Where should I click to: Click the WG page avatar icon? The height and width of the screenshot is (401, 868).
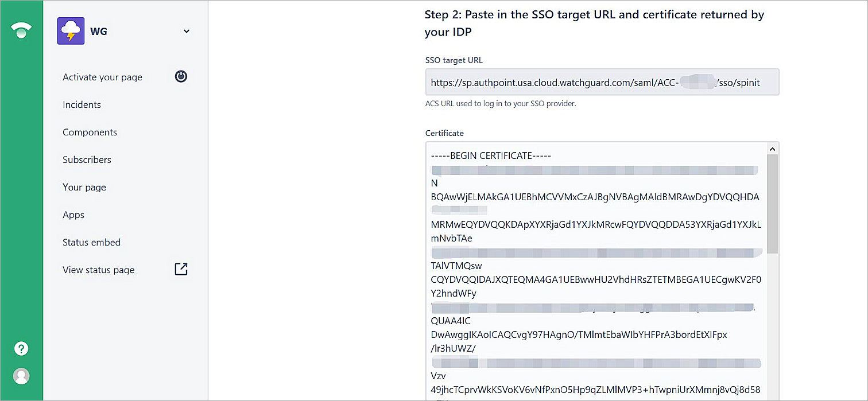(71, 31)
